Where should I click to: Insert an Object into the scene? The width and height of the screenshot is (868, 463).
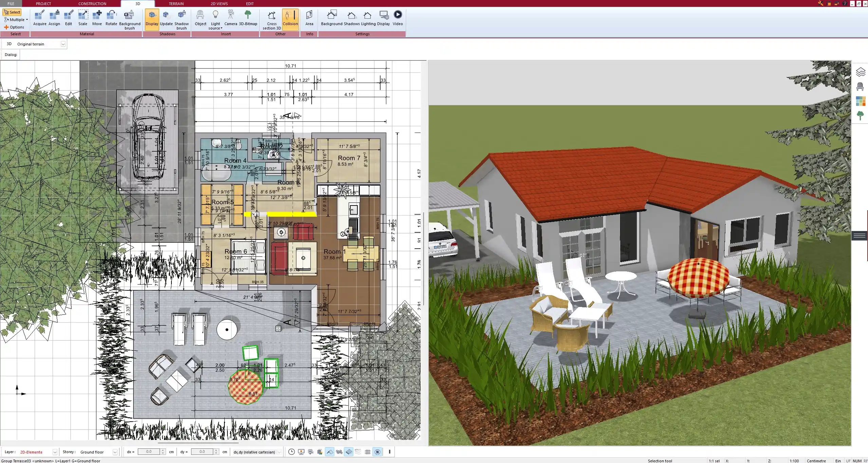pyautogui.click(x=200, y=18)
